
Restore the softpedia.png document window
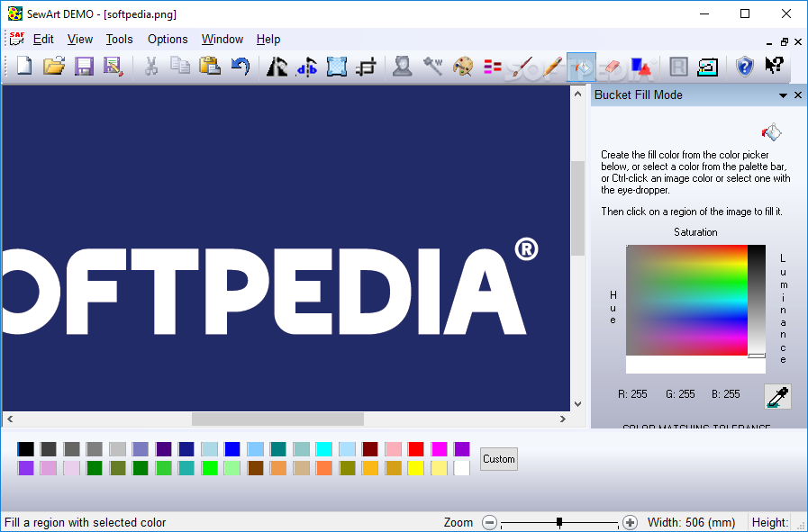coord(785,41)
